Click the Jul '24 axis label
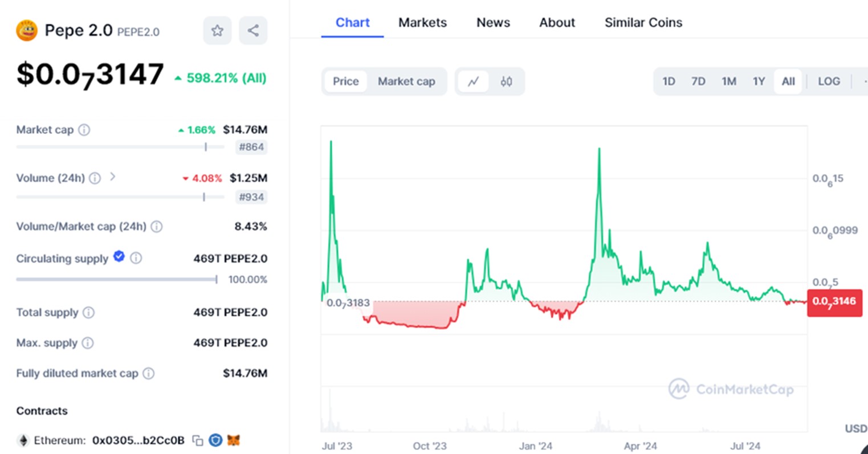 point(745,447)
